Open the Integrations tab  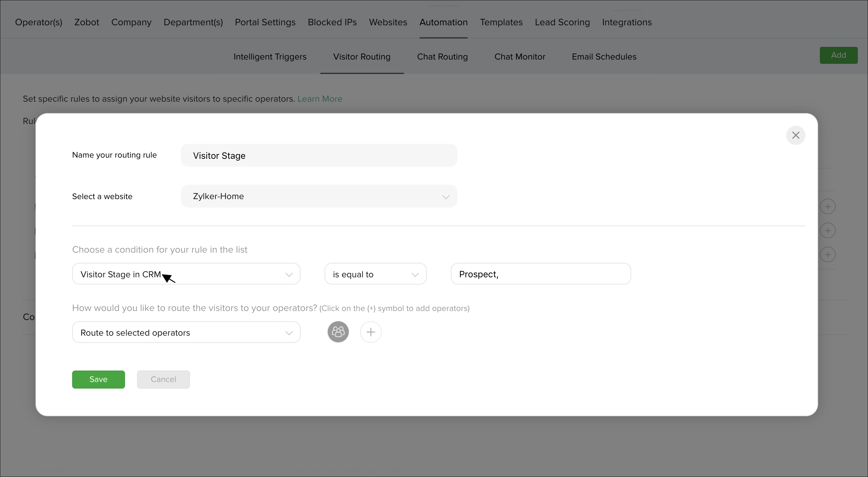coord(627,22)
